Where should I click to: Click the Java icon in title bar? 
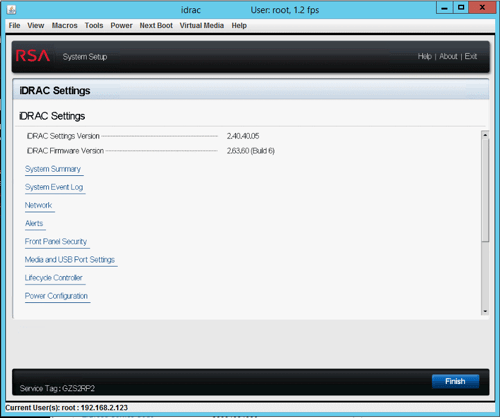coord(11,10)
